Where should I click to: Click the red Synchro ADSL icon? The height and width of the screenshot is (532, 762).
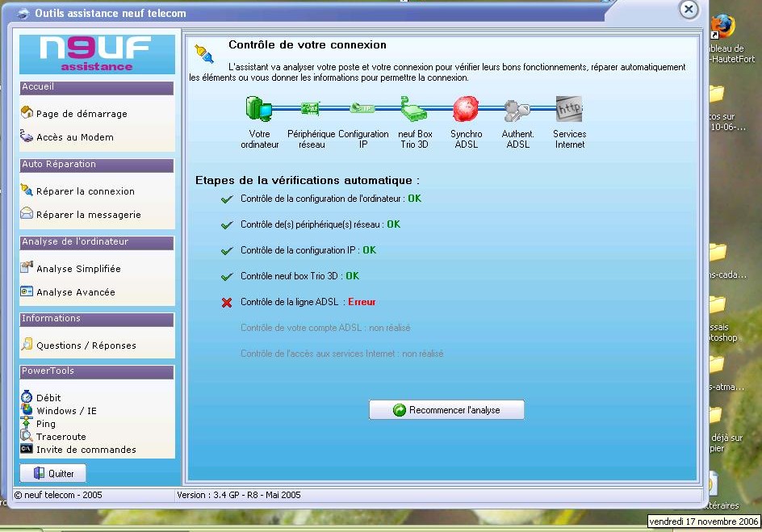(466, 108)
